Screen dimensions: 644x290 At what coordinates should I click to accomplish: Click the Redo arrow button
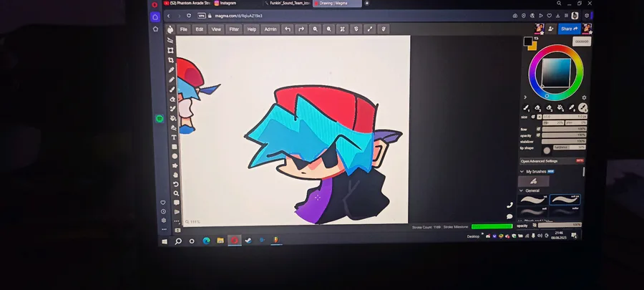click(x=301, y=29)
